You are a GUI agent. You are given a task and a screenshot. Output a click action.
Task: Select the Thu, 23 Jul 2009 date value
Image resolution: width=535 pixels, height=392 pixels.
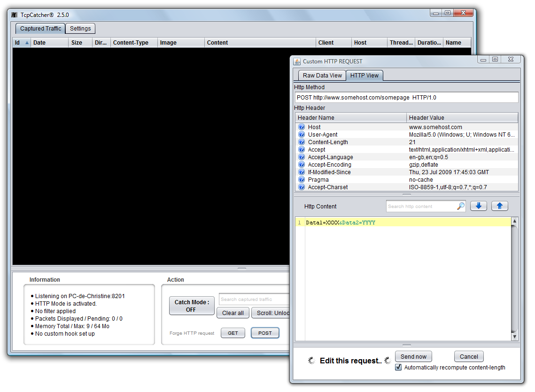[449, 172]
